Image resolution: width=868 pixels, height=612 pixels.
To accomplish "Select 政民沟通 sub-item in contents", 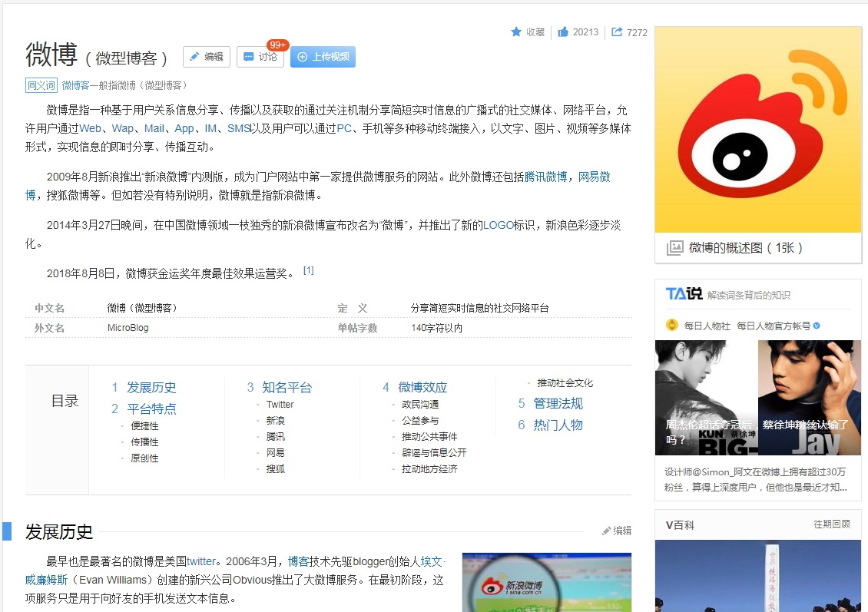I will 420,405.
